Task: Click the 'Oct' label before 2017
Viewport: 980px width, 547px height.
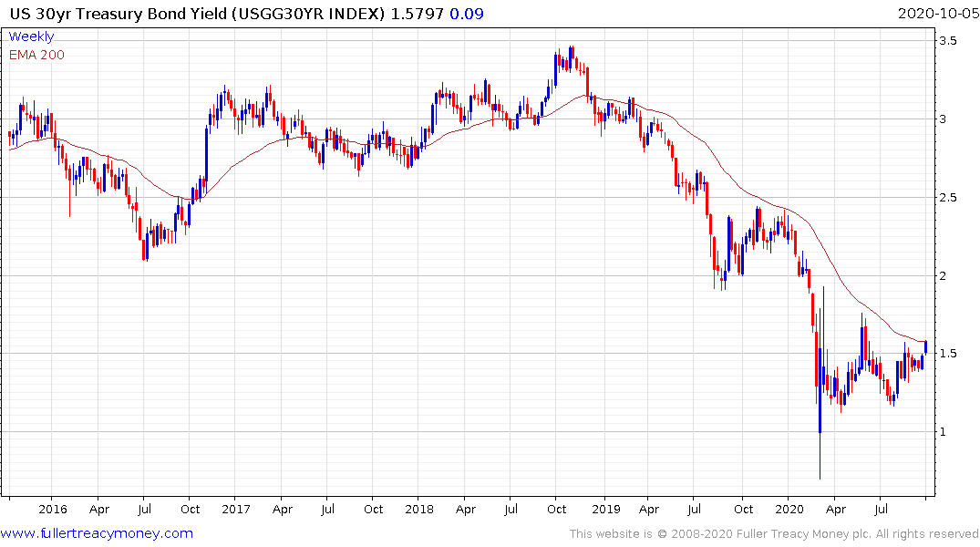Action: tap(190, 509)
